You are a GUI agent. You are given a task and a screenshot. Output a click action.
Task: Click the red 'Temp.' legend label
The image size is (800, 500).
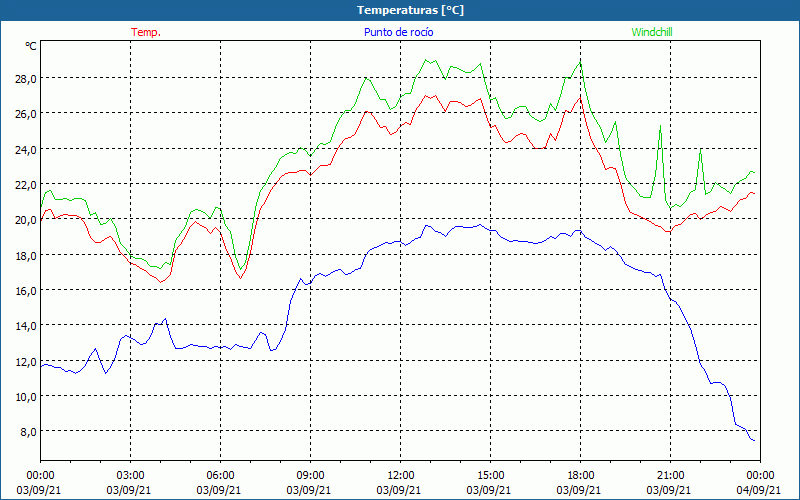tap(146, 32)
